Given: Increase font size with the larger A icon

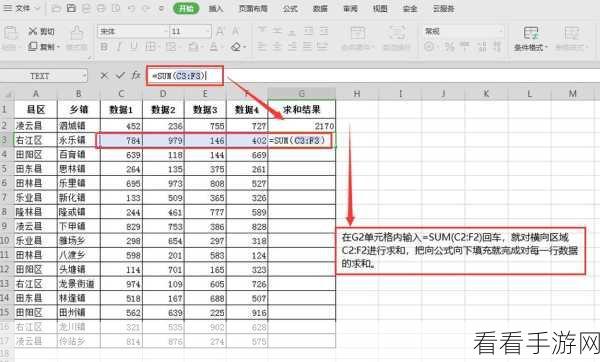Looking at the screenshot, I should (220, 31).
